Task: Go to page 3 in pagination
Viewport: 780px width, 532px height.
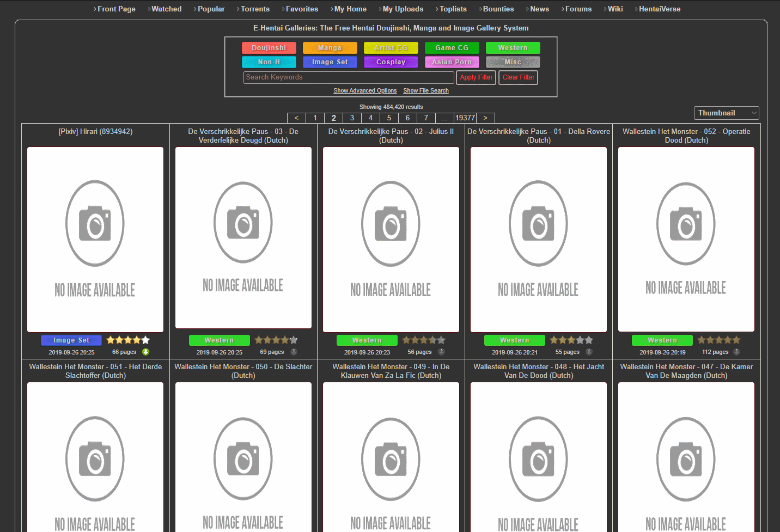Action: point(352,118)
